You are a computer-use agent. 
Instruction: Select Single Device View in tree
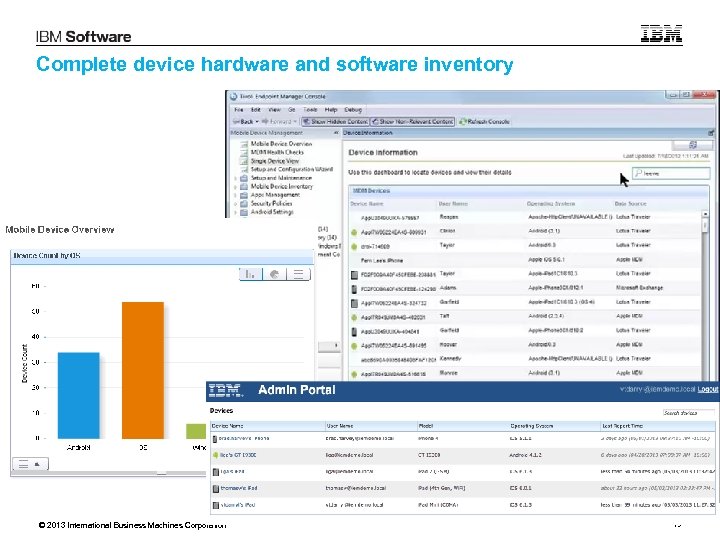point(275,161)
